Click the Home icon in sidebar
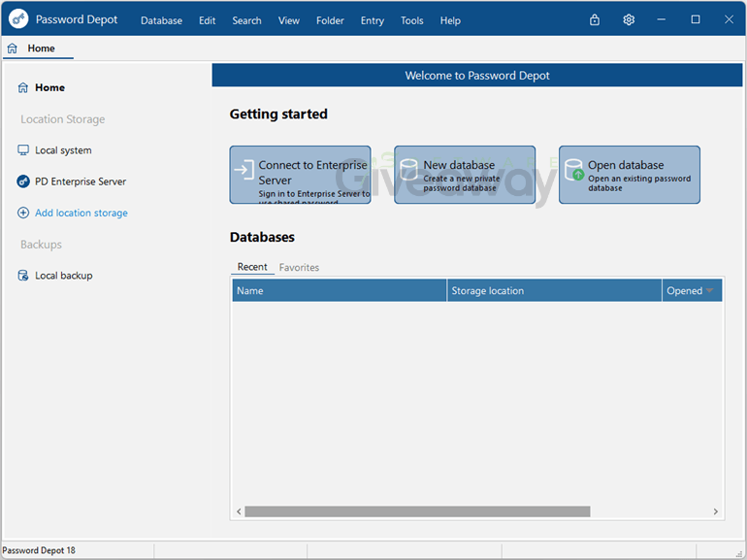 pyautogui.click(x=23, y=87)
